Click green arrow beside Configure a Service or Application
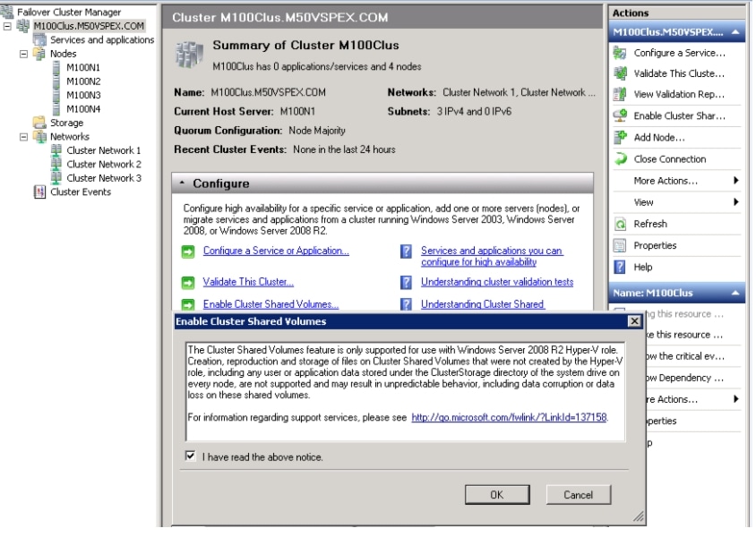The width and height of the screenshot is (756, 554). click(188, 252)
